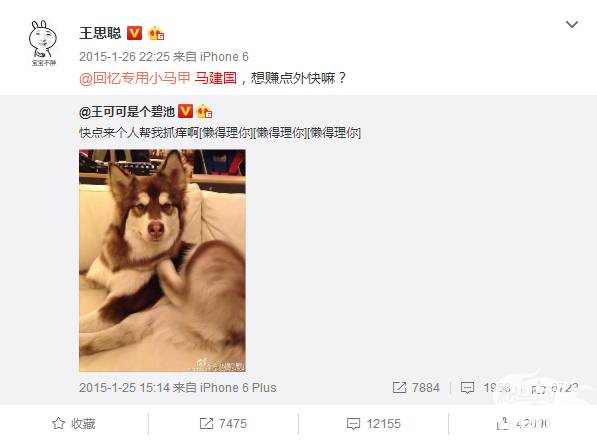Open the 2015-1-25 15:14 original post timestamp
Screen dimensions: 597x441
tap(124, 388)
